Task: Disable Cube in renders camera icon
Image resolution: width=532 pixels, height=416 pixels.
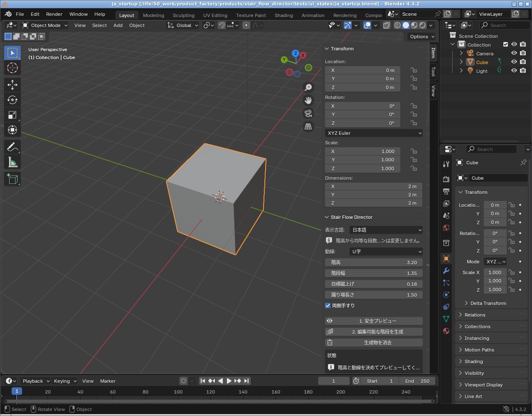Action: pos(523,62)
